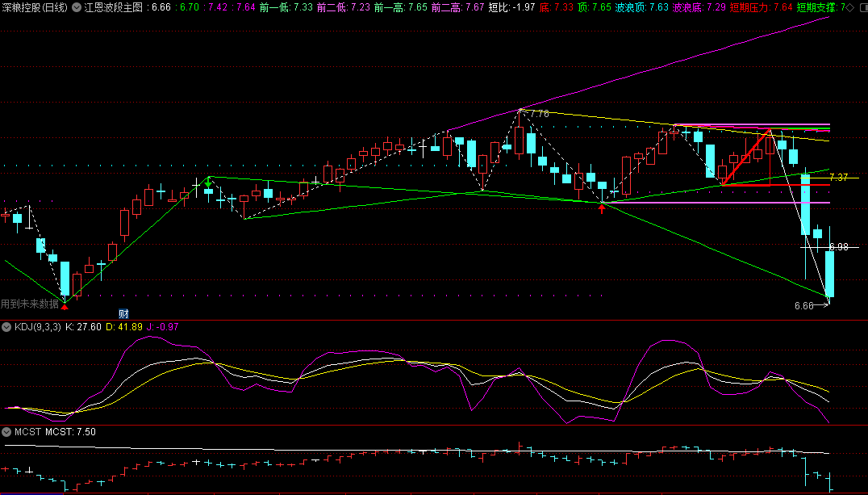Click the 财 financial info marker
This screenshot has height=495, width=868.
[x=123, y=314]
